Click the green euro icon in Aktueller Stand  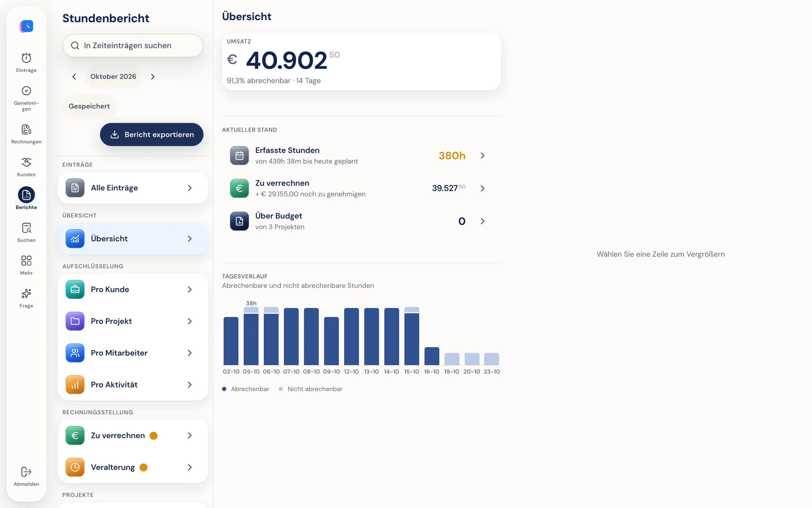(x=239, y=188)
